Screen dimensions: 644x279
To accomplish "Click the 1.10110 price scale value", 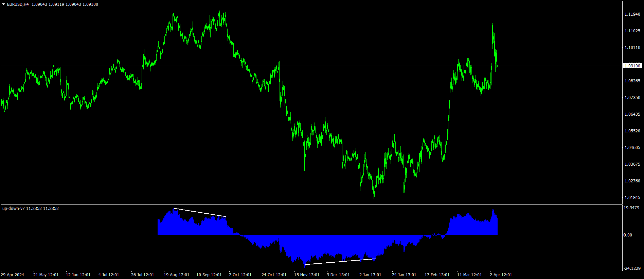I will [x=632, y=47].
